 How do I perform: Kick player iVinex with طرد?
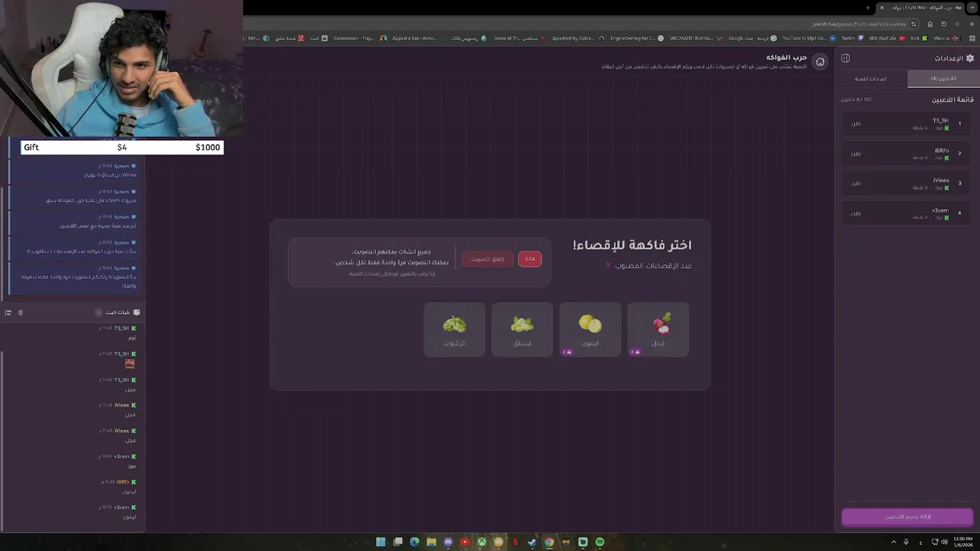[855, 183]
